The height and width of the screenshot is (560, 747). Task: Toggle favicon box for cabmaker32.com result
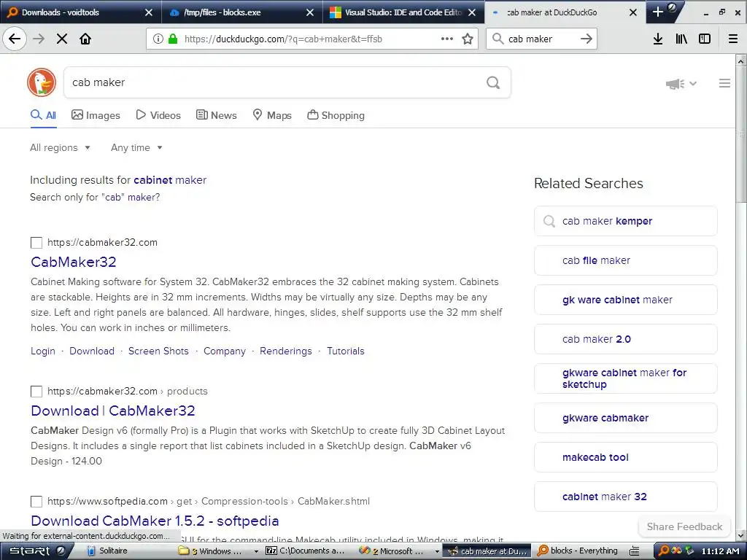[x=36, y=243]
